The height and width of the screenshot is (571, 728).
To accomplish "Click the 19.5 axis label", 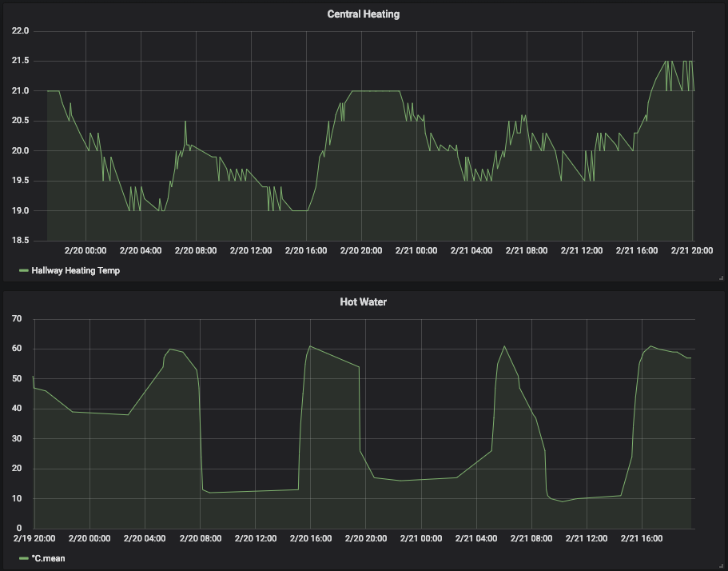I will point(20,181).
